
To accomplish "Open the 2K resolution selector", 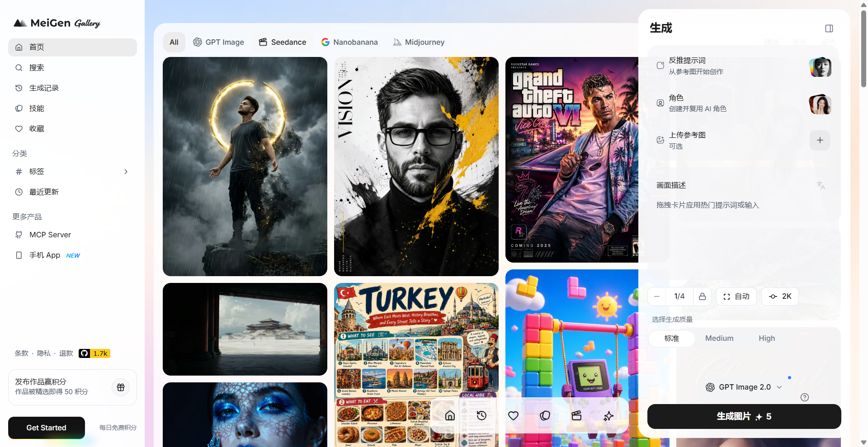I will click(780, 296).
